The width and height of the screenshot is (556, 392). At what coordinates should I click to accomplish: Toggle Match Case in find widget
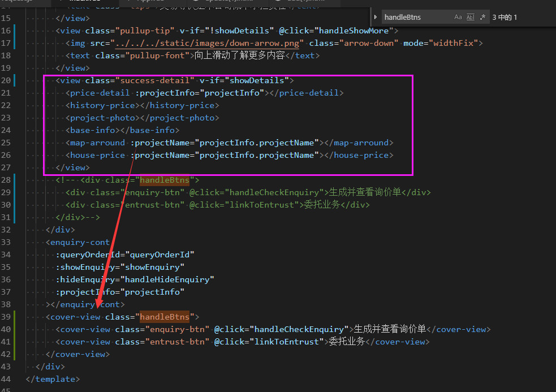458,18
